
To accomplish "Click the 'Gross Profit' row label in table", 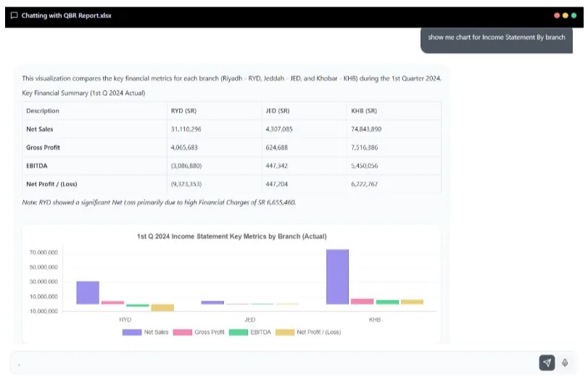I will pos(43,147).
